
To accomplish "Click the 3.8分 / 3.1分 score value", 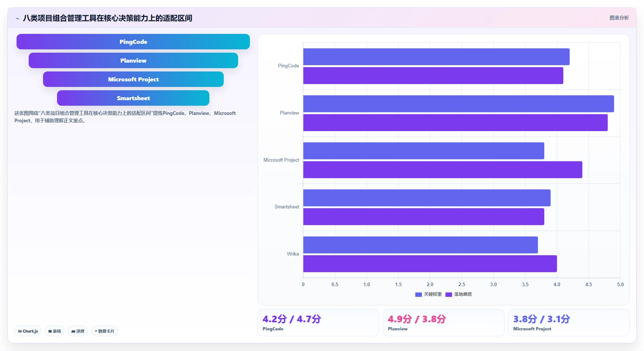I will click(x=542, y=319).
